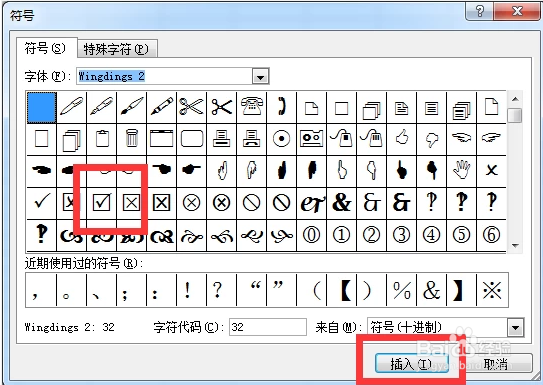Select the bold circled X symbol
The width and height of the screenshot is (543, 385).
pos(222,203)
